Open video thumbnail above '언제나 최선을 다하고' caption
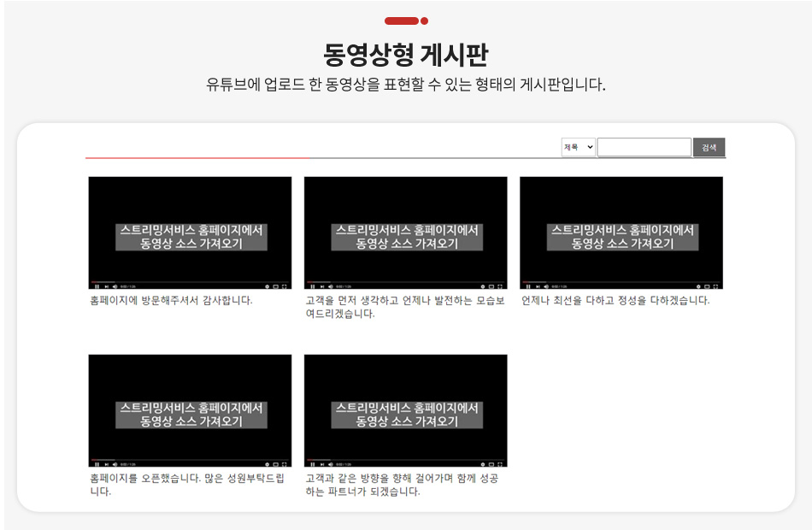Image resolution: width=812 pixels, height=530 pixels. pos(621,233)
